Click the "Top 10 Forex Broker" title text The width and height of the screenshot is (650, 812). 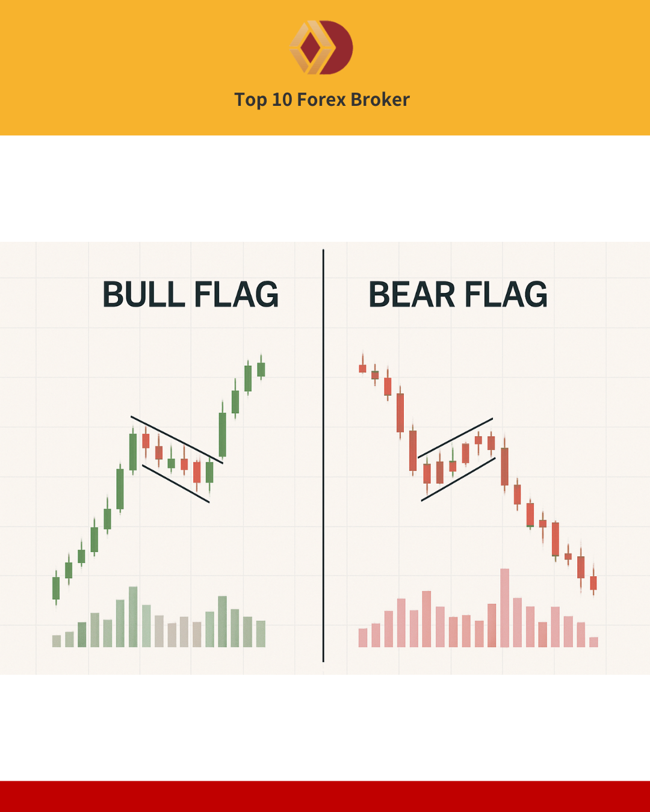322,99
